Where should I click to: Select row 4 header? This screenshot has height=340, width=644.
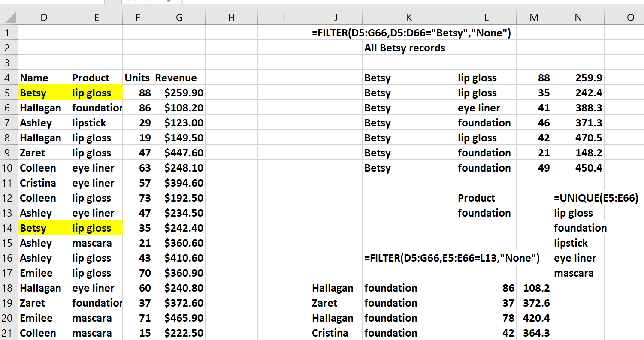tap(9, 78)
